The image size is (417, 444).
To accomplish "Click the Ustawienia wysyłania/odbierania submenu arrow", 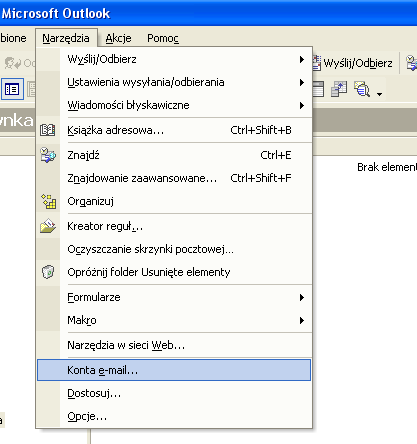I will pos(302,82).
